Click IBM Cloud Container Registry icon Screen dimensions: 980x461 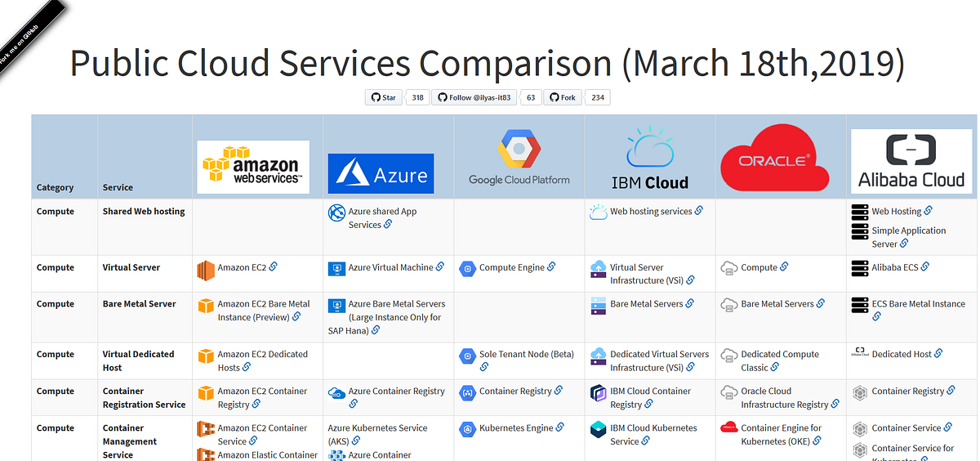598,393
